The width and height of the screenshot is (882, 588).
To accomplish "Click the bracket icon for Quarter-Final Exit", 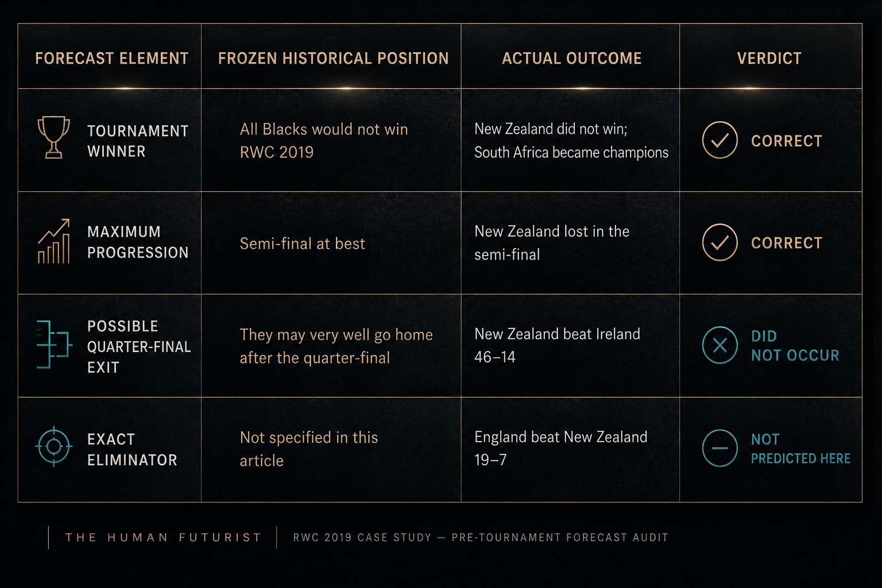I will point(53,345).
